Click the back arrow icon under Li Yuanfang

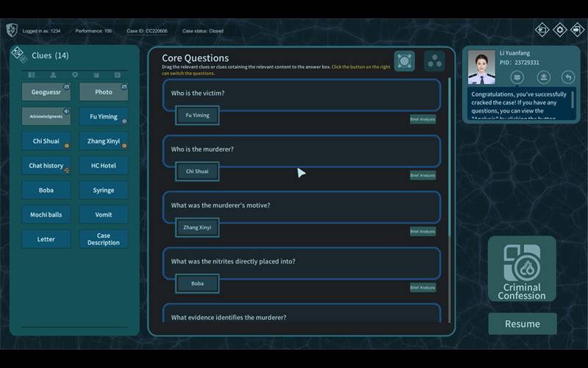click(x=568, y=77)
